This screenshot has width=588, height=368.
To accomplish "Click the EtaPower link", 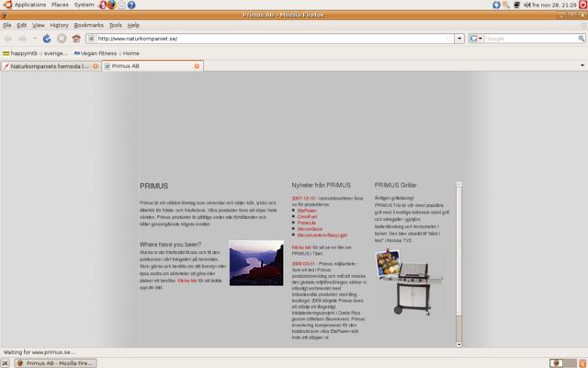I will 307,211.
